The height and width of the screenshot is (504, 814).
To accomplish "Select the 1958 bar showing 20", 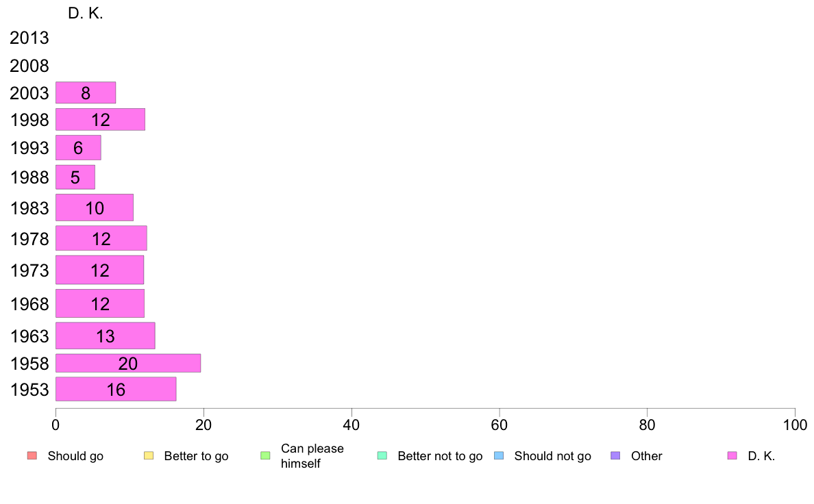I will click(x=128, y=364).
